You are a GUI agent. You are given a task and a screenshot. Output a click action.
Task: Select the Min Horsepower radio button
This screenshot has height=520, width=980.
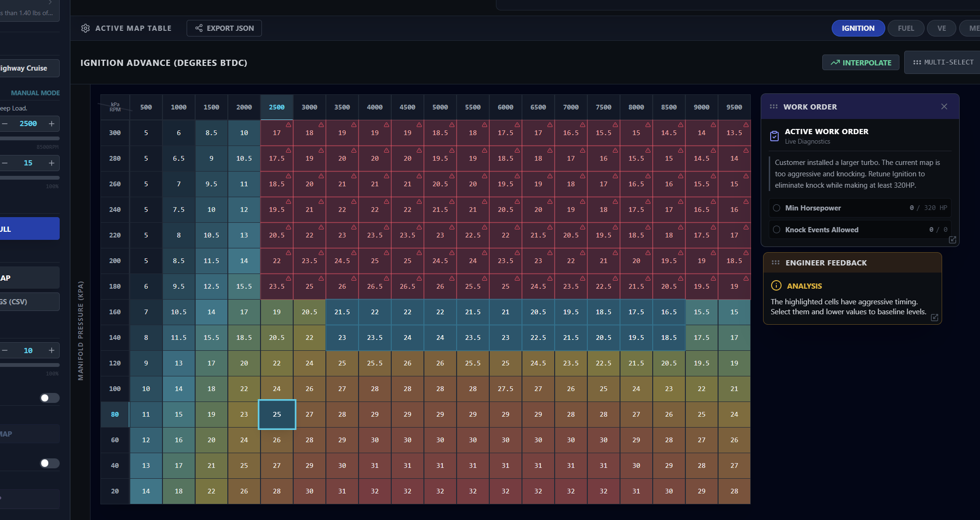777,208
